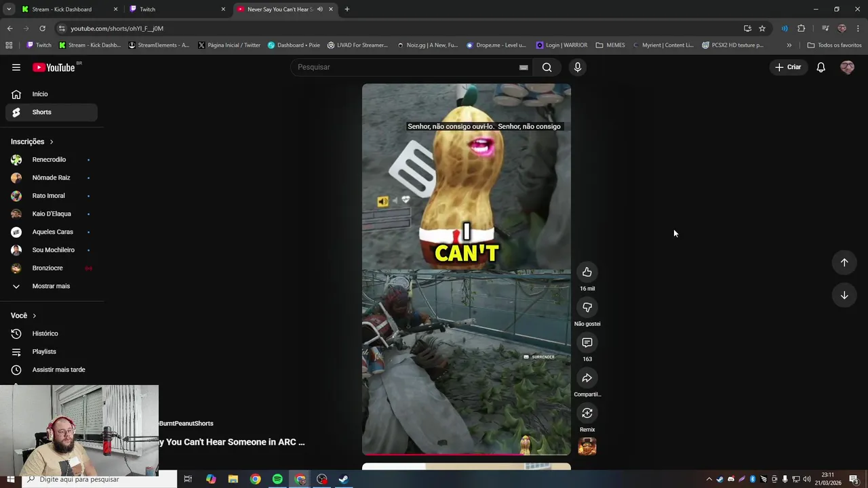Seek using the red Short progress bar
Image resolution: width=868 pixels, height=488 pixels.
[x=466, y=454]
